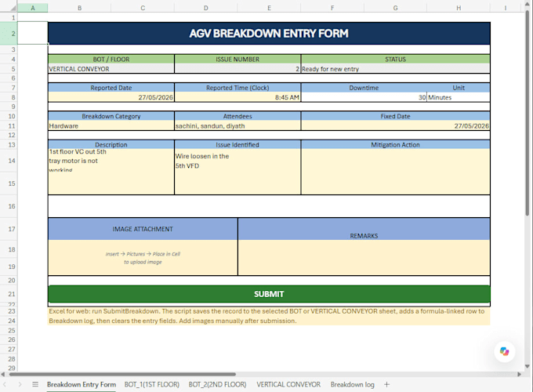Screen dimensions: 533x392
Task: Click the 'Excel for web: run SubmitBreakdown' note
Action: coord(269,316)
